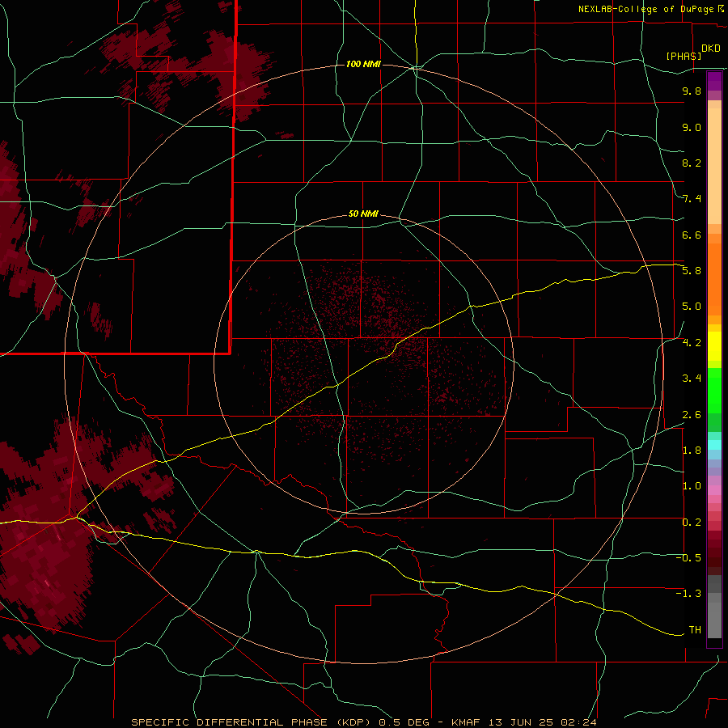Click the 6.6 color scale value

(692, 235)
